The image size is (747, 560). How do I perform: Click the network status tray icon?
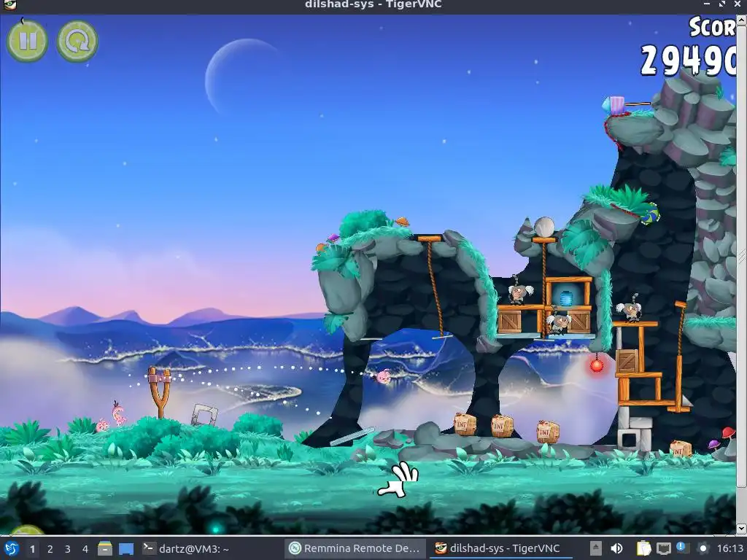click(x=664, y=548)
